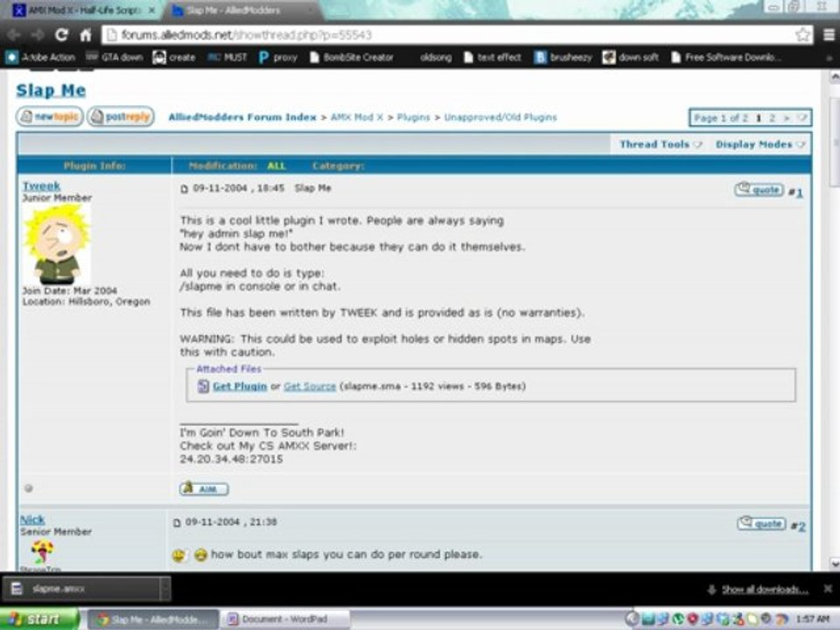
Task: Click the post icon beside 09-11-2004, 18:45
Action: [x=185, y=189]
